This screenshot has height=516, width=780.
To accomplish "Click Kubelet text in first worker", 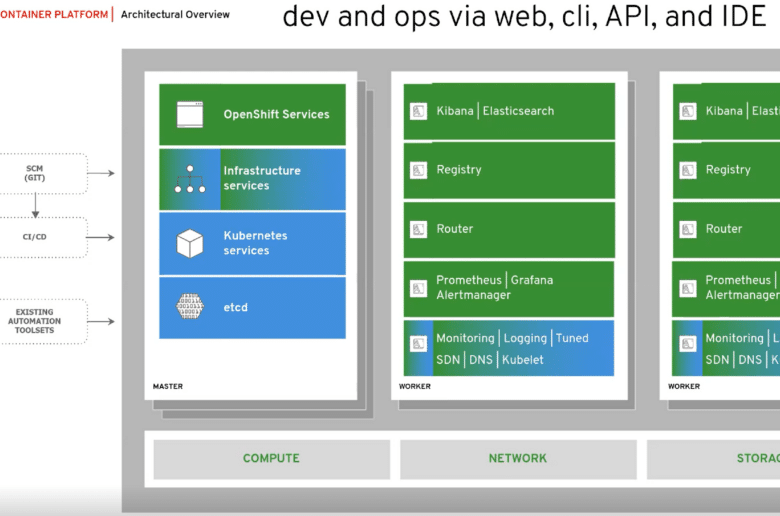I will [523, 360].
